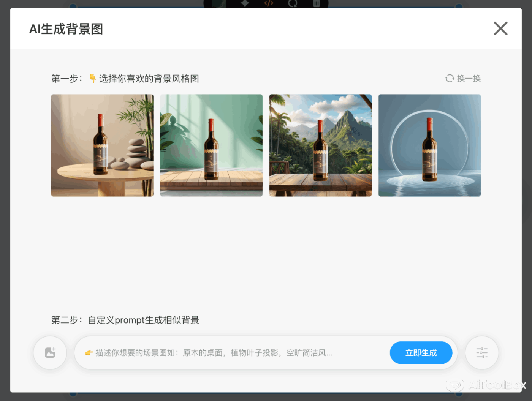Click the pointing hand emoji in the prompt placeholder
This screenshot has height=401, width=532.
(x=89, y=352)
